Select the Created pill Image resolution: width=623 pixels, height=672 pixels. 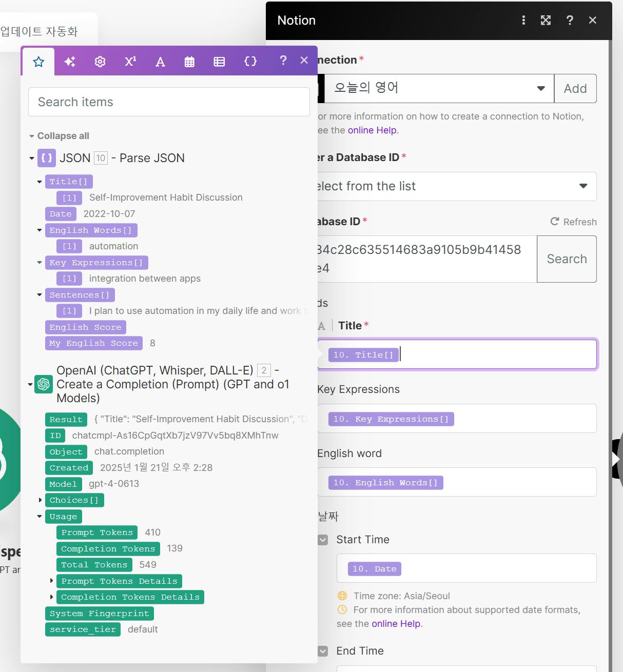tap(69, 468)
